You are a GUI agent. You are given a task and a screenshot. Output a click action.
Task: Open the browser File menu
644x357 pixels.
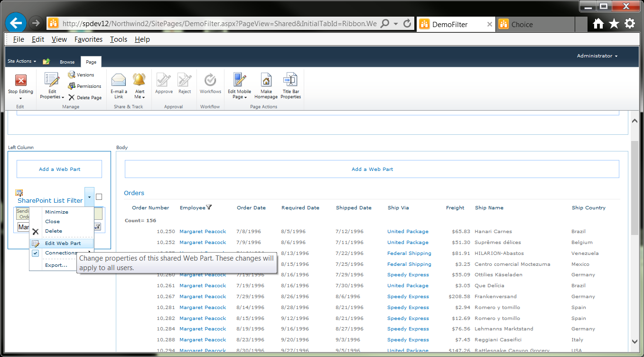(19, 39)
